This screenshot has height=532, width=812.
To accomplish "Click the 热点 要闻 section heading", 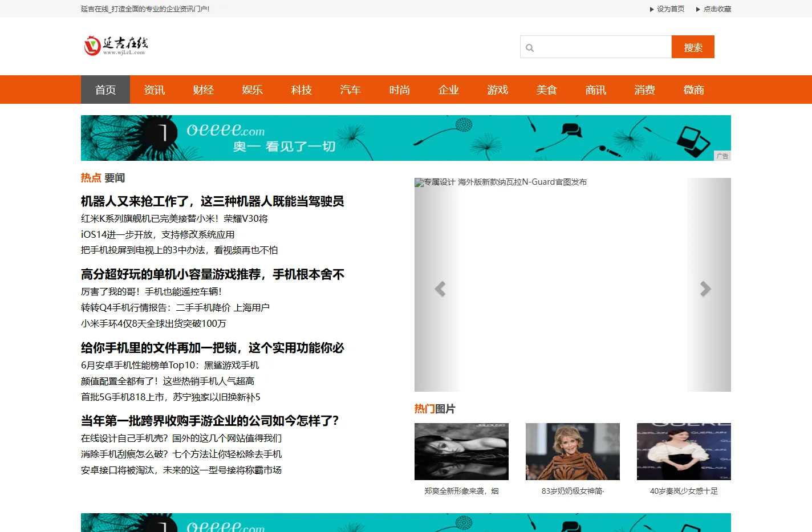I will [103, 178].
